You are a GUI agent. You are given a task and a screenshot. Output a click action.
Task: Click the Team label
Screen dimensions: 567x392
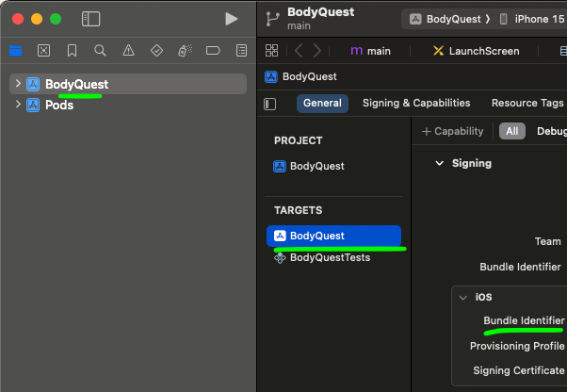(548, 241)
